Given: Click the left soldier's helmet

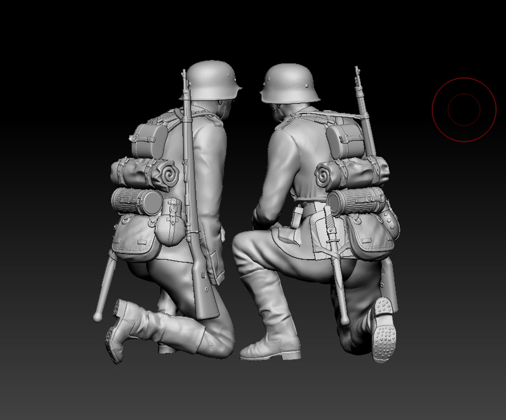Looking at the screenshot, I should click(x=213, y=80).
